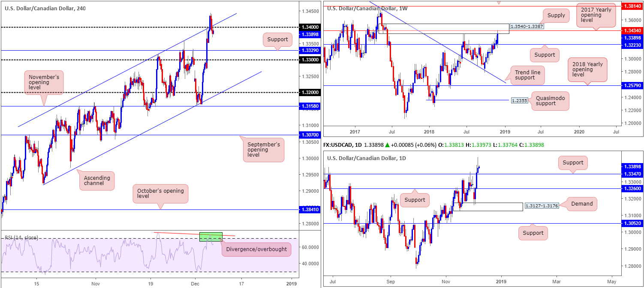
Task: Click the blue 1.33898 label on weekly chart
Action: (x=632, y=37)
